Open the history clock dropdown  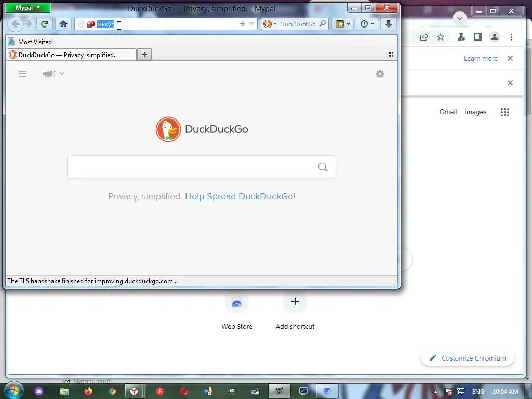point(367,24)
